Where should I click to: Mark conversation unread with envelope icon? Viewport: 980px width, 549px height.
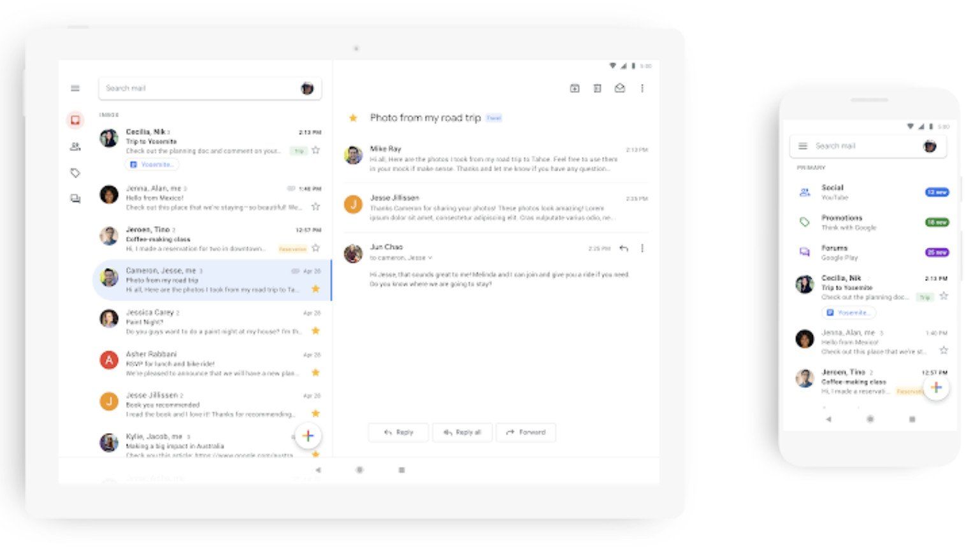pyautogui.click(x=619, y=89)
